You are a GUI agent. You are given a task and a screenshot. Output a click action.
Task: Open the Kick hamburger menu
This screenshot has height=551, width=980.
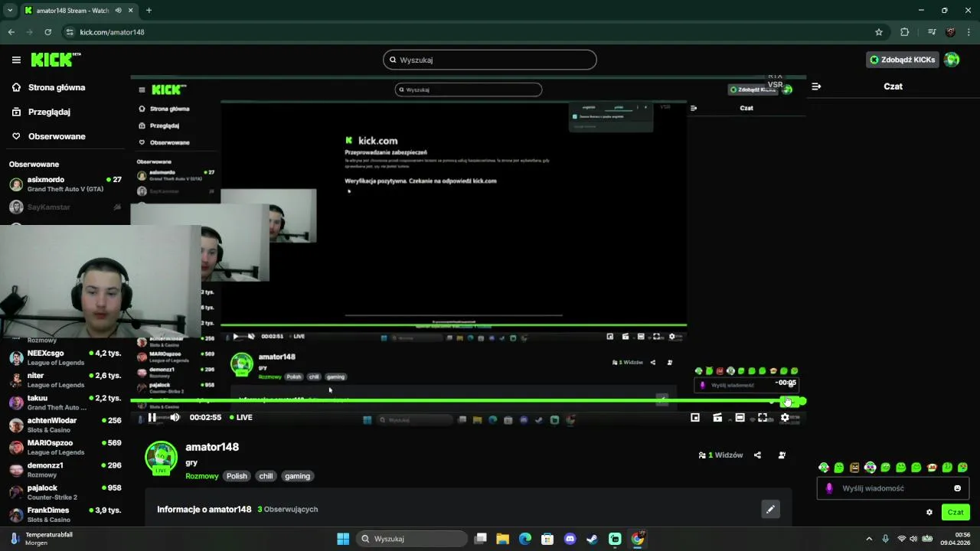16,60
